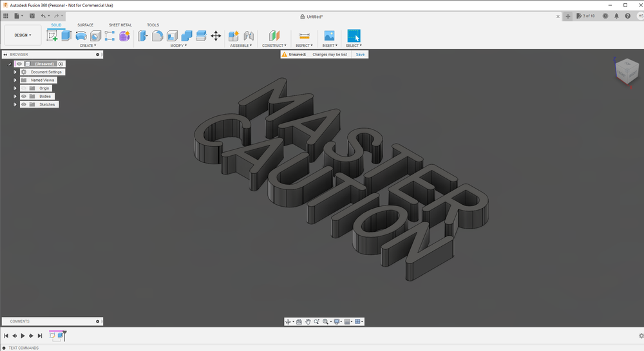Screen dimensions: 644x351
Task: Click the Measure tool under Inspect
Action: (305, 36)
